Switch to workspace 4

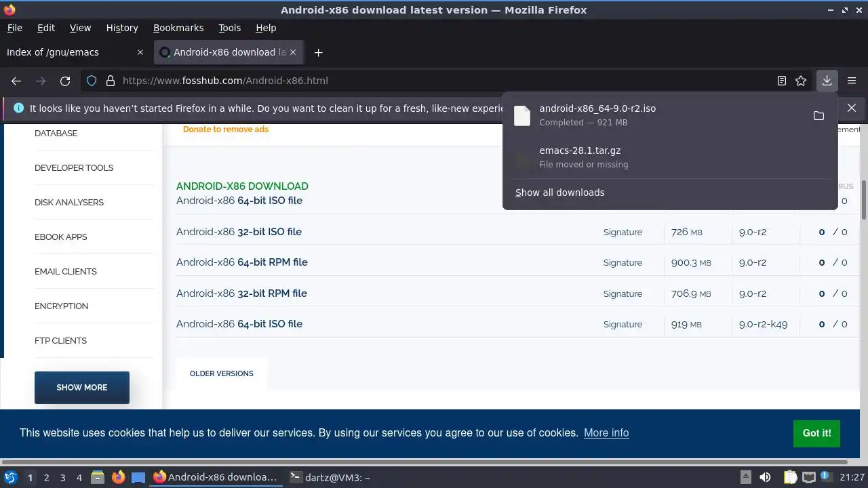tap(79, 478)
